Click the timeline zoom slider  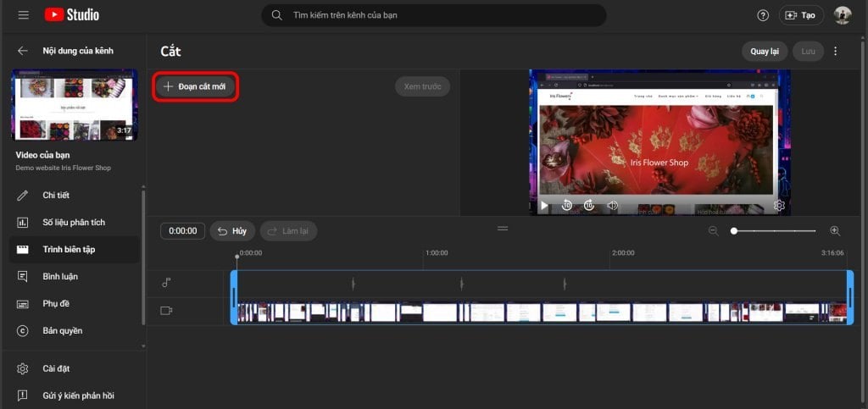click(x=775, y=231)
